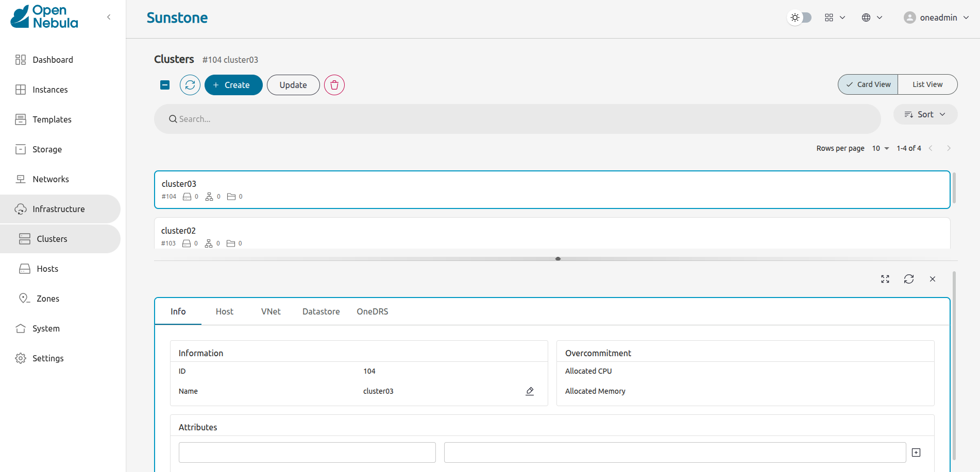Open the oneadmin user menu
980x472 pixels.
coord(937,18)
